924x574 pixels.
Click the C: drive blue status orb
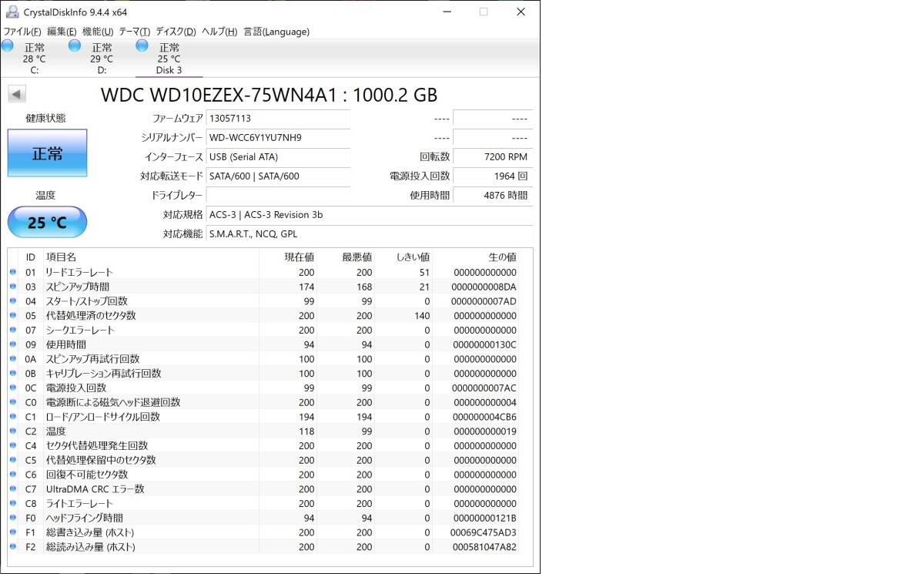pyautogui.click(x=8, y=46)
